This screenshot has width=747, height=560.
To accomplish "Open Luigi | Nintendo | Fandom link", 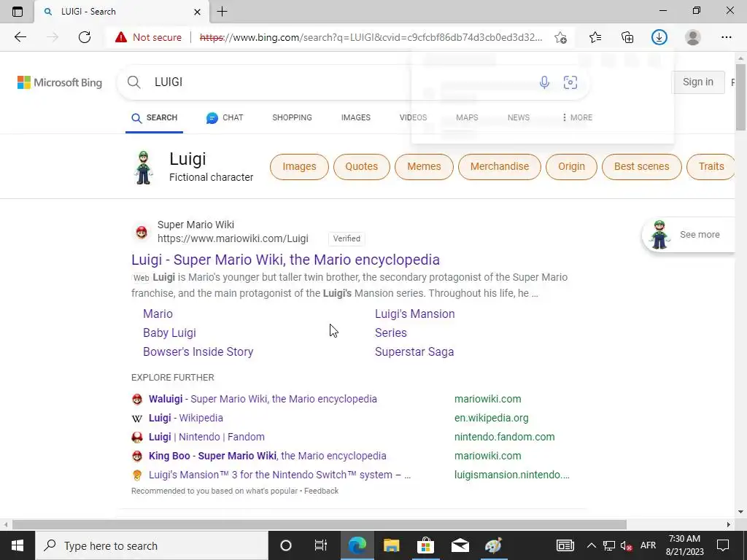I will (x=206, y=437).
